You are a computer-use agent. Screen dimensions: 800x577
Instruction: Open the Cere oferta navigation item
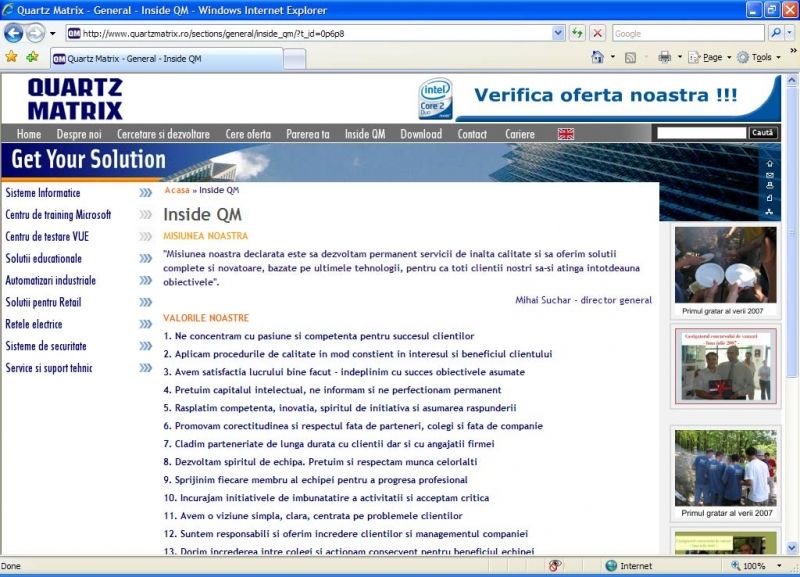click(x=248, y=134)
